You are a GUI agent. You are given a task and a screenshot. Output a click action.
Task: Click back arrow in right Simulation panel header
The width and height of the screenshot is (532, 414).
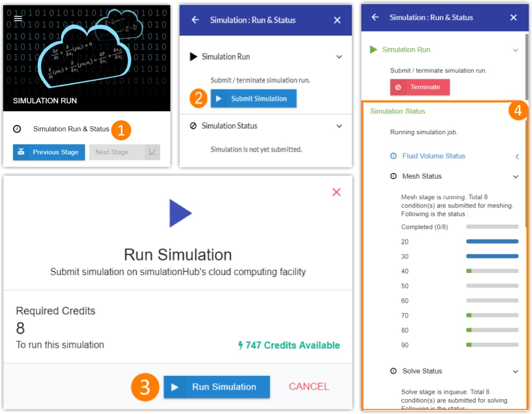point(375,17)
